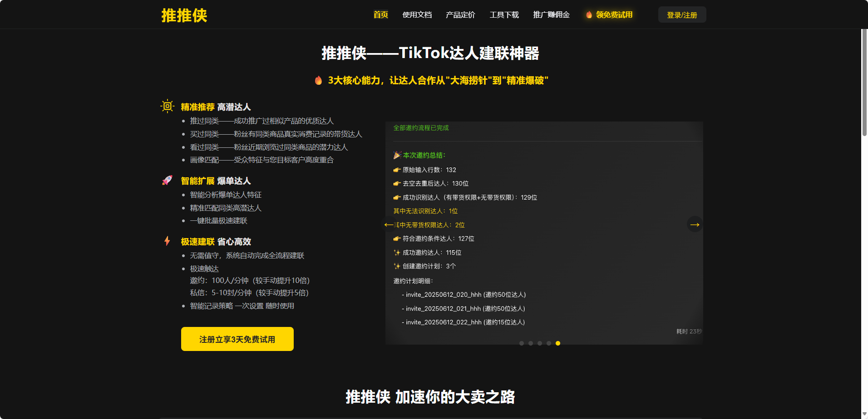The width and height of the screenshot is (868, 419).
Task: Click the sparkle icon beside 成功邀约达人
Action: tap(397, 252)
